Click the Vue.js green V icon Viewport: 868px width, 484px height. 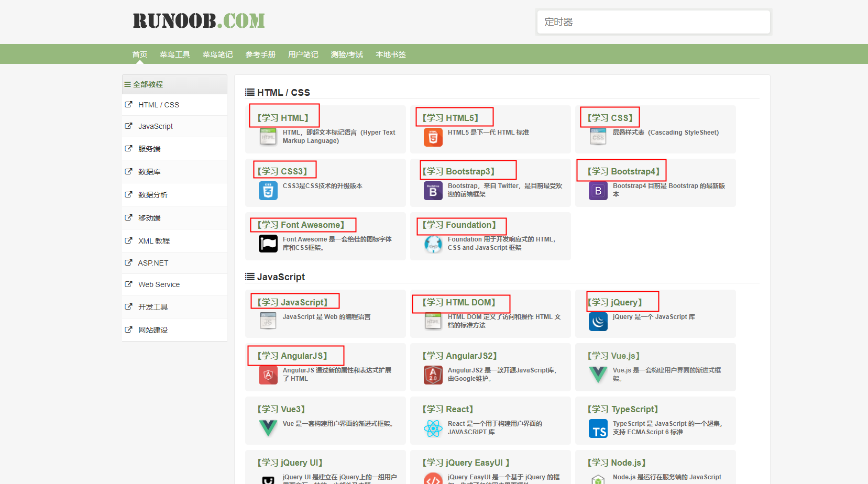click(598, 375)
